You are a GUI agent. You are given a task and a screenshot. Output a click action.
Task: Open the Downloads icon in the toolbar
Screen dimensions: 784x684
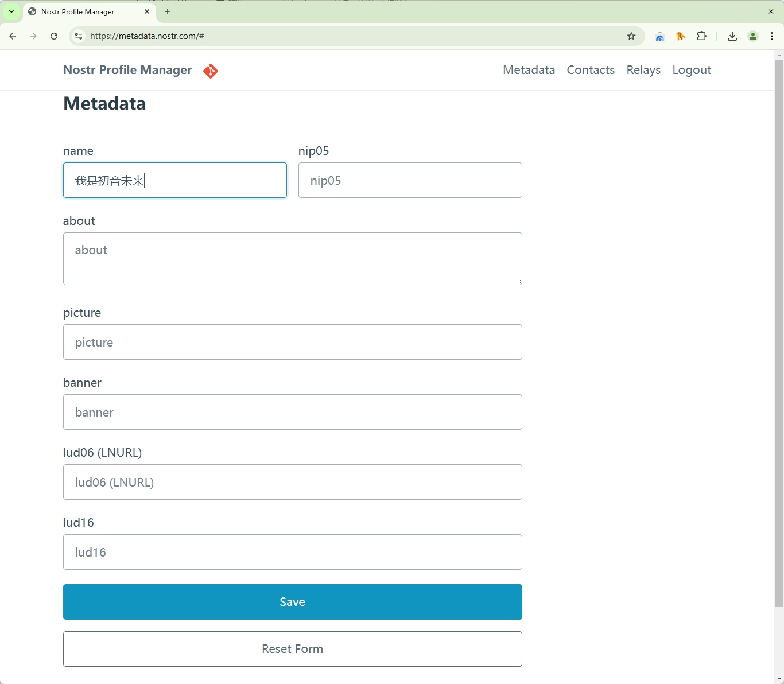tap(732, 36)
